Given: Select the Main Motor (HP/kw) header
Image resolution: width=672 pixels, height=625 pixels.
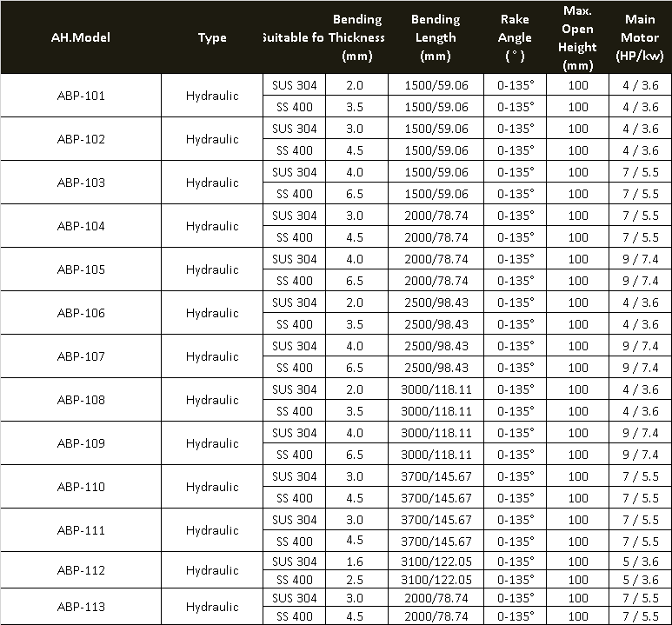Looking at the screenshot, I should [640, 37].
